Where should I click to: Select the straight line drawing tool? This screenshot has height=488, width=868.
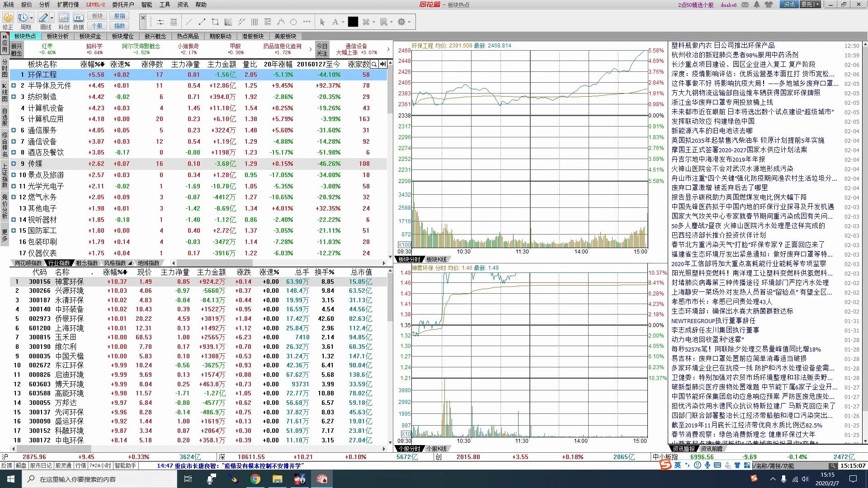coord(189,22)
